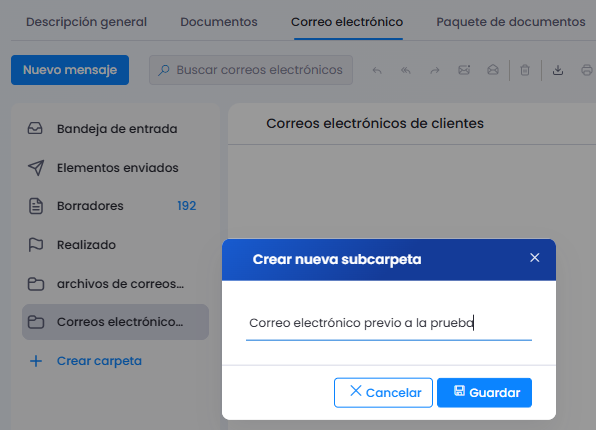The height and width of the screenshot is (430, 596).
Task: Click the download icon in toolbar
Action: [x=558, y=70]
